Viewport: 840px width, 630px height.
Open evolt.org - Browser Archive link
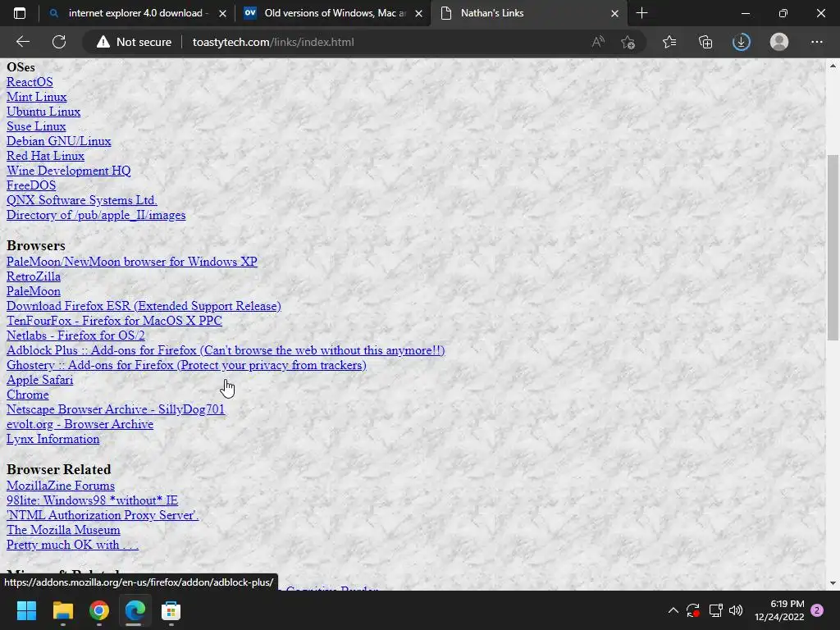tap(80, 424)
